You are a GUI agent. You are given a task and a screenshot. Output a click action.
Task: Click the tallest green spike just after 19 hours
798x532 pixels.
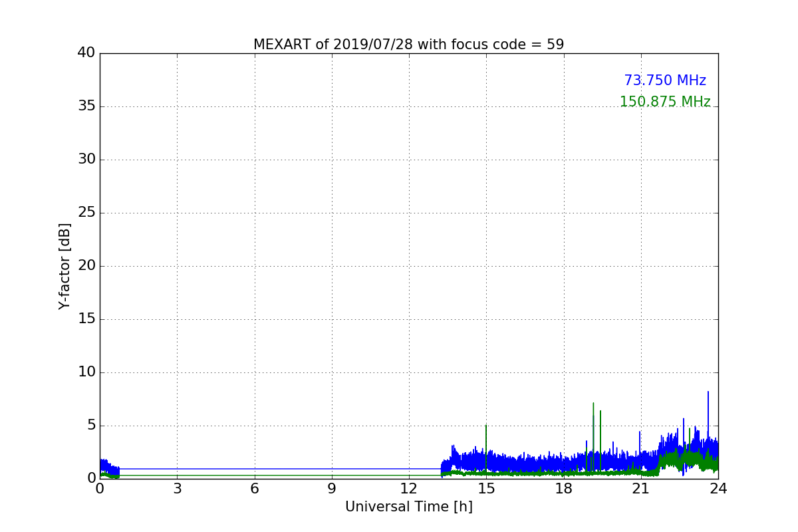(593, 404)
